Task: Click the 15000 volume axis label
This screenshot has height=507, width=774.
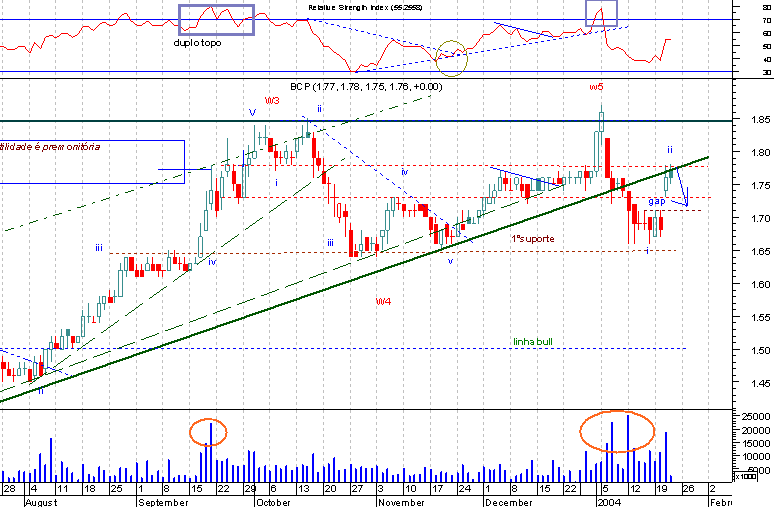Action: coord(756,444)
